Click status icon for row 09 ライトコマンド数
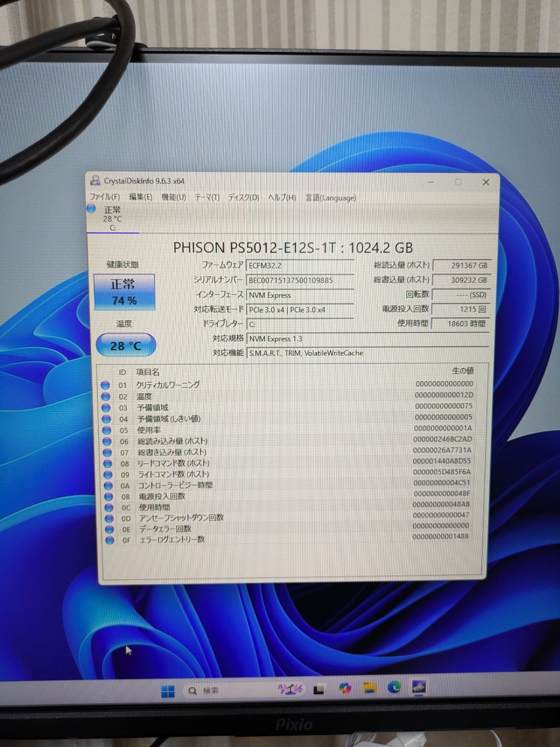The image size is (560, 747). (108, 475)
